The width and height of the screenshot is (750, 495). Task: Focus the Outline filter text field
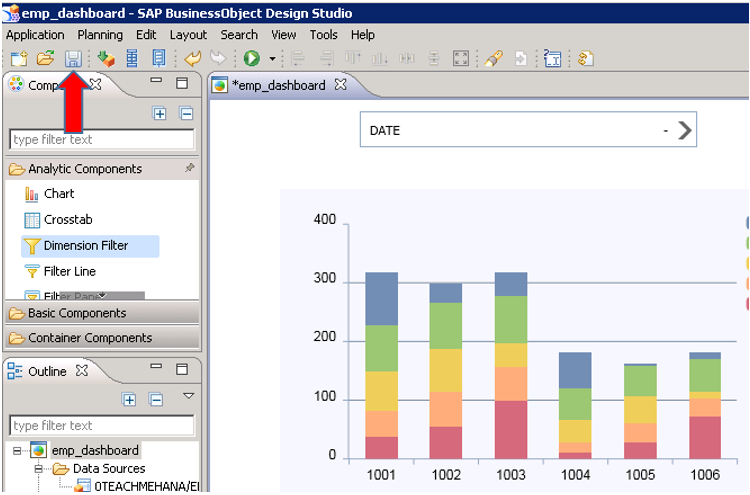pyautogui.click(x=102, y=426)
